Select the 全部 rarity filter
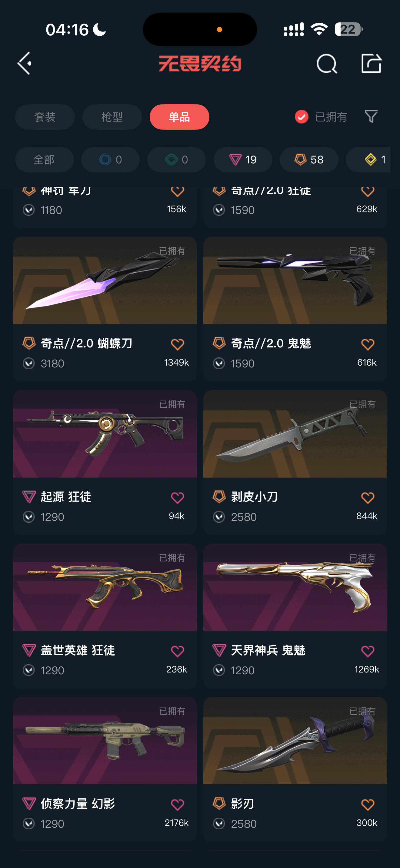400x868 pixels. point(44,159)
